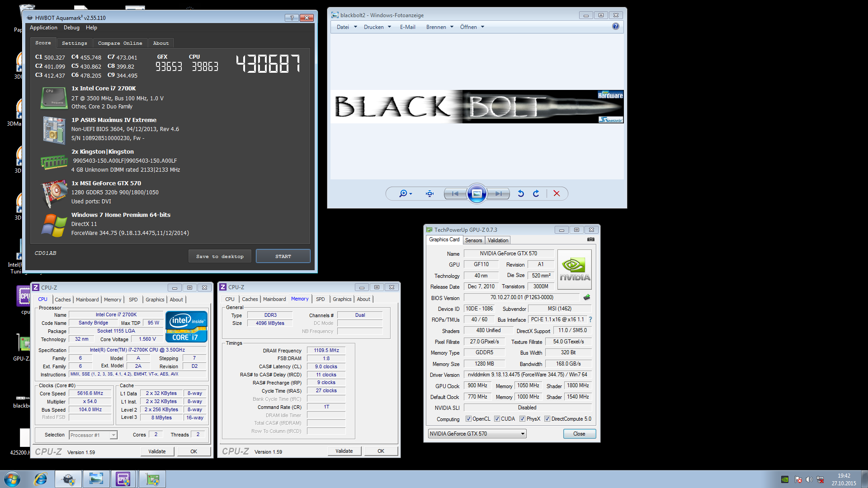Open the Debug menu in HWBOT Aquamark
Image resolution: width=868 pixels, height=488 pixels.
point(71,28)
